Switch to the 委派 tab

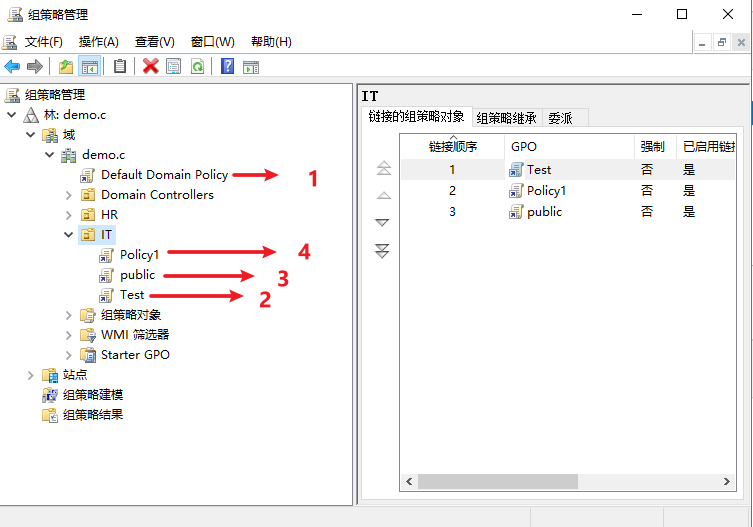[x=560, y=118]
